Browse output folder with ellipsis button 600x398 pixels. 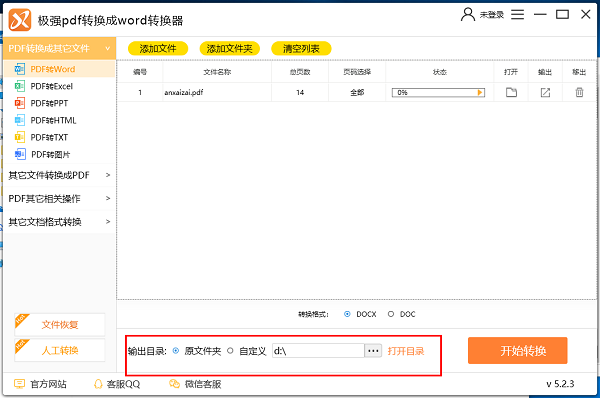(x=373, y=351)
